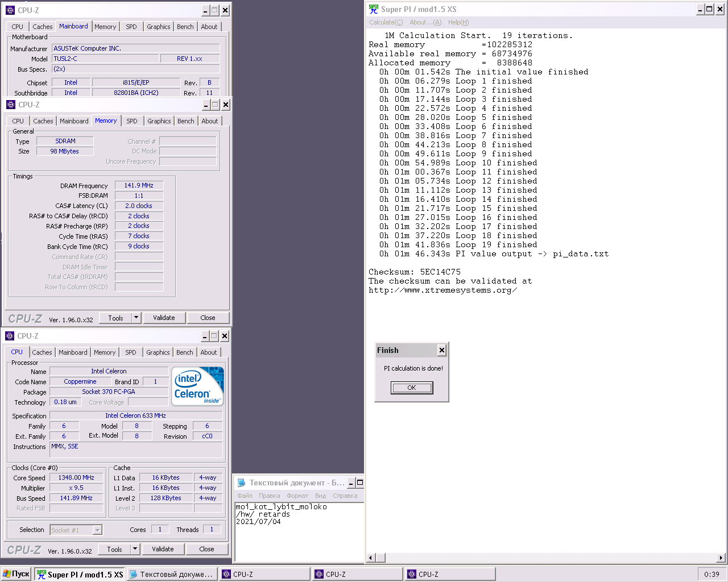Viewport: 728px width, 582px height.
Task: Activate the Текстовый документ taskbar button
Action: coord(172,574)
